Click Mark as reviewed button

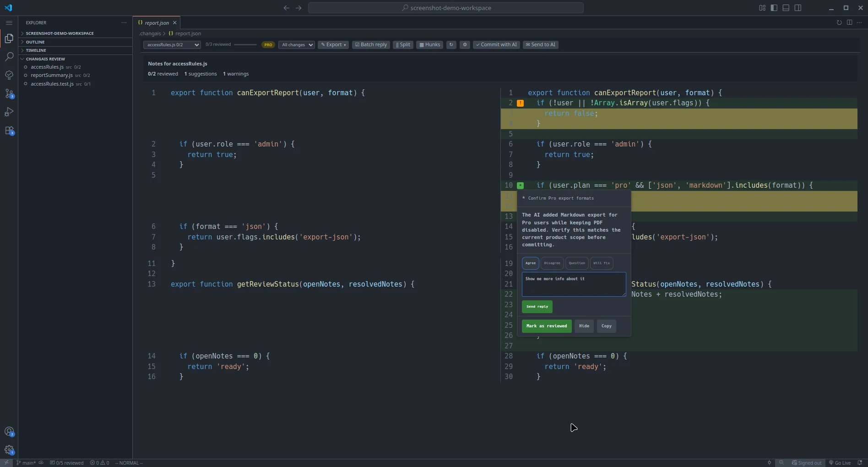pos(547,326)
